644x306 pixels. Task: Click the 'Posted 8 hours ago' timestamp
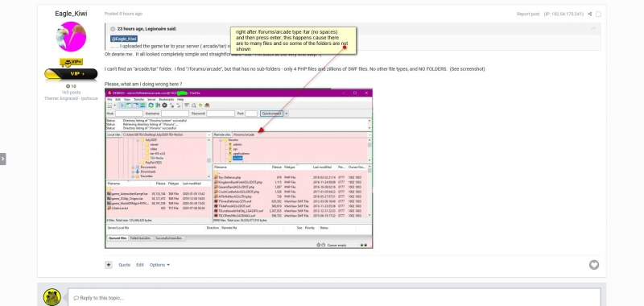(x=123, y=14)
